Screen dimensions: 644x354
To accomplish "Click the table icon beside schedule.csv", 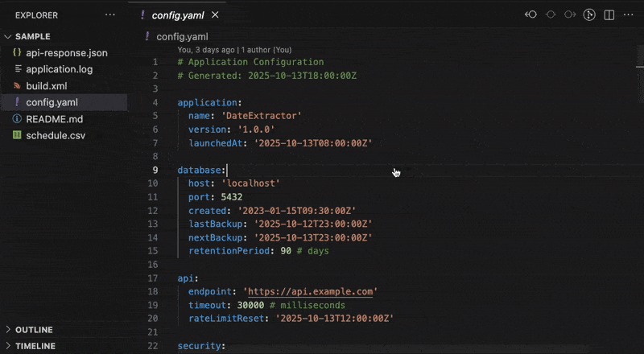I will click(17, 135).
